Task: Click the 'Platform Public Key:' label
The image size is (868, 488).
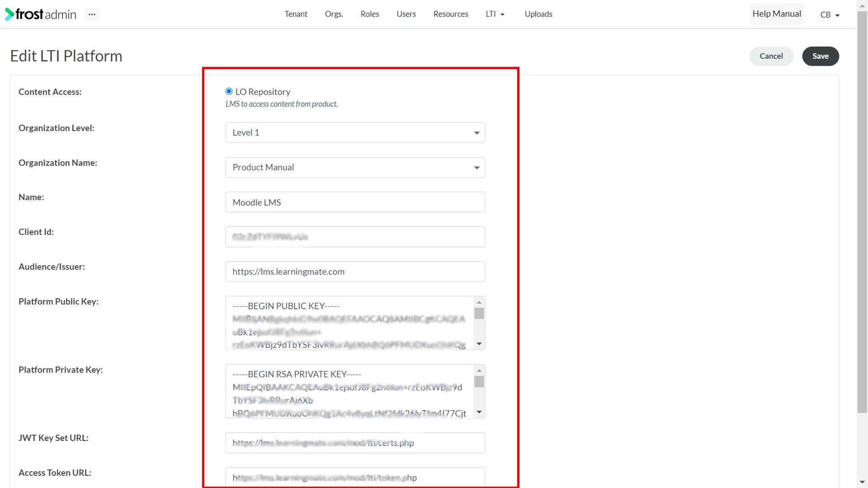Action: click(58, 301)
